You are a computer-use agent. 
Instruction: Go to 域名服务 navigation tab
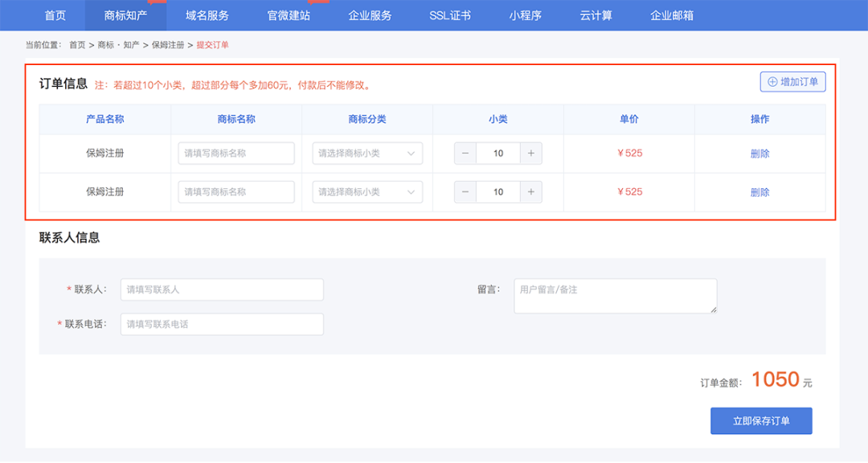pos(207,15)
